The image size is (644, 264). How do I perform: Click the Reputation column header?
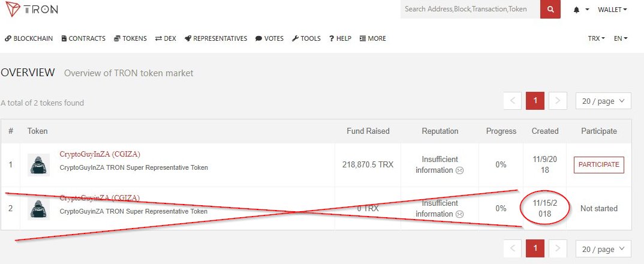click(440, 131)
